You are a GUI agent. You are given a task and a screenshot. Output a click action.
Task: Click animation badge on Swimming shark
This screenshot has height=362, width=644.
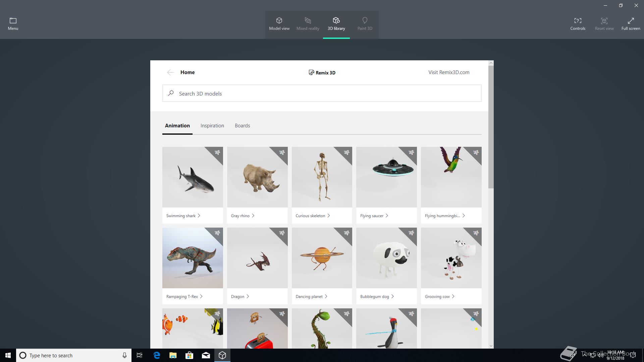click(x=217, y=153)
